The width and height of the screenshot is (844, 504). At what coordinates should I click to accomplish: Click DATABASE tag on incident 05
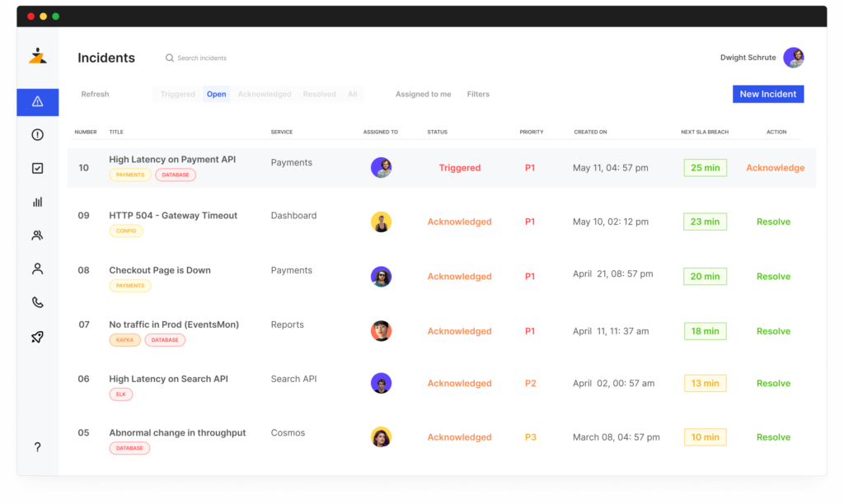click(129, 448)
